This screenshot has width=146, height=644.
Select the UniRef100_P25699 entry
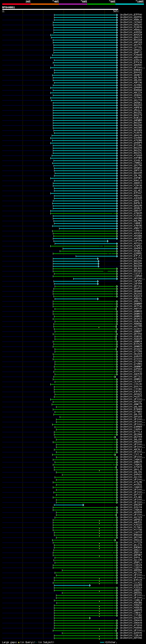pos(131,55)
